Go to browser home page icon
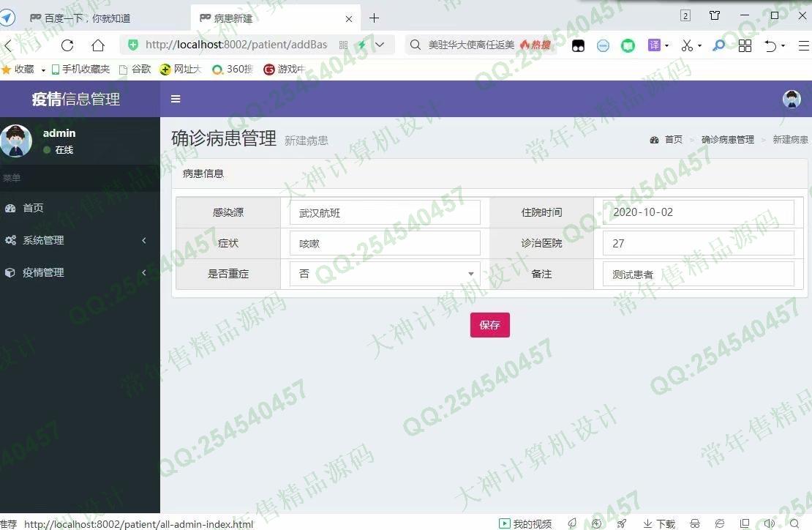This screenshot has height=530, width=812. (98, 45)
